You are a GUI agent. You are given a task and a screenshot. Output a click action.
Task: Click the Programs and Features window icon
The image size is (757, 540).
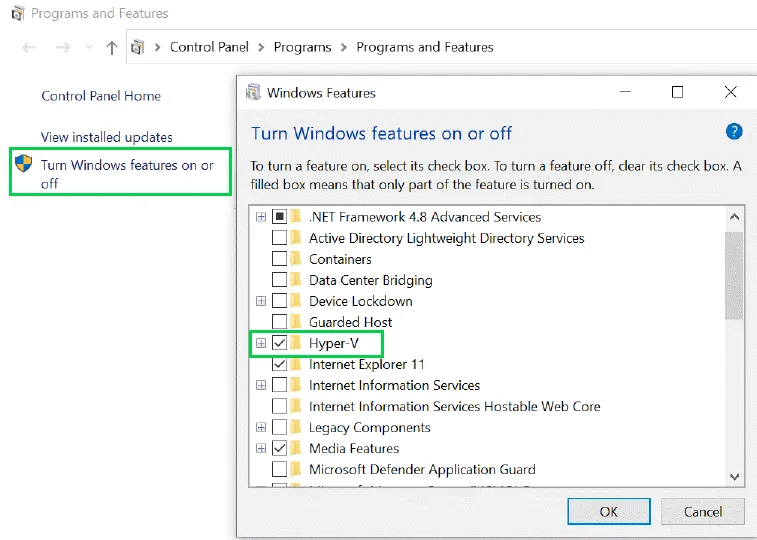pyautogui.click(x=18, y=13)
